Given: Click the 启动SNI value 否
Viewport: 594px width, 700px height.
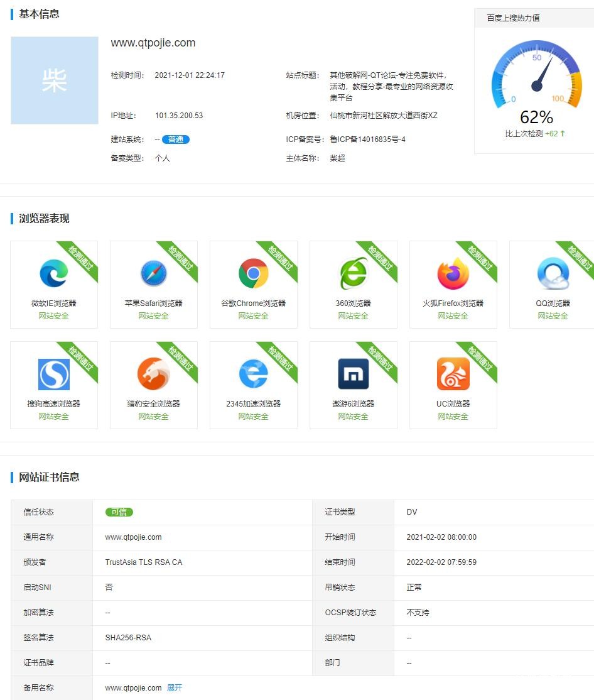Looking at the screenshot, I should pyautogui.click(x=109, y=587).
